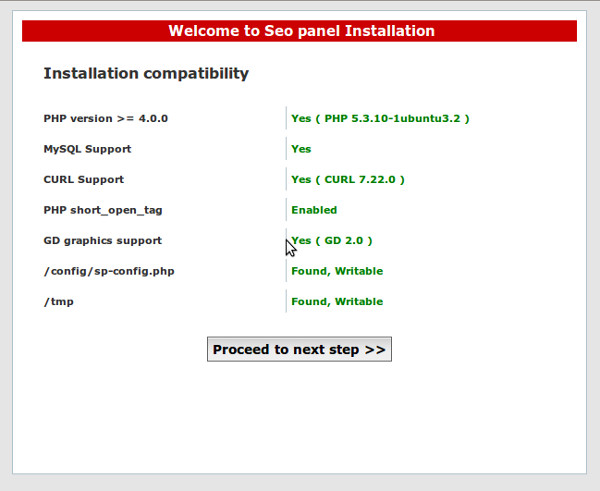Click the empty white area below Proceed button
This screenshot has height=491, width=600.
[299, 420]
